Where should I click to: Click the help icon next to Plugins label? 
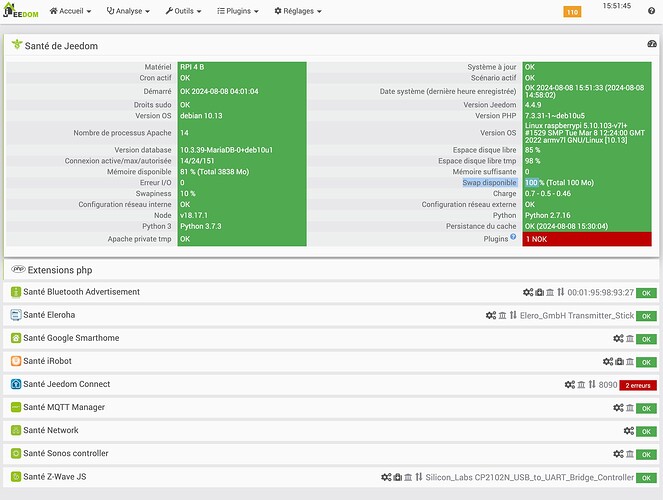[x=513, y=237]
